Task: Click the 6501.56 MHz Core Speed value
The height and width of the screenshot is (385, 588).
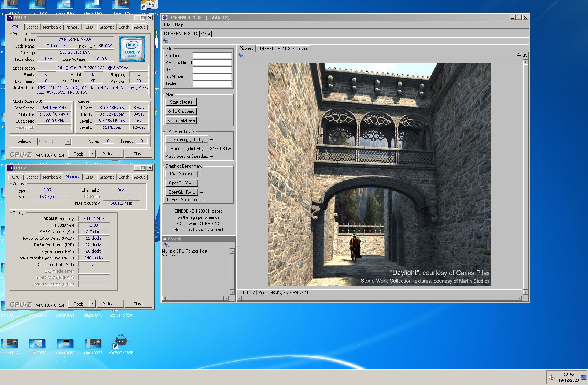Action: point(54,108)
